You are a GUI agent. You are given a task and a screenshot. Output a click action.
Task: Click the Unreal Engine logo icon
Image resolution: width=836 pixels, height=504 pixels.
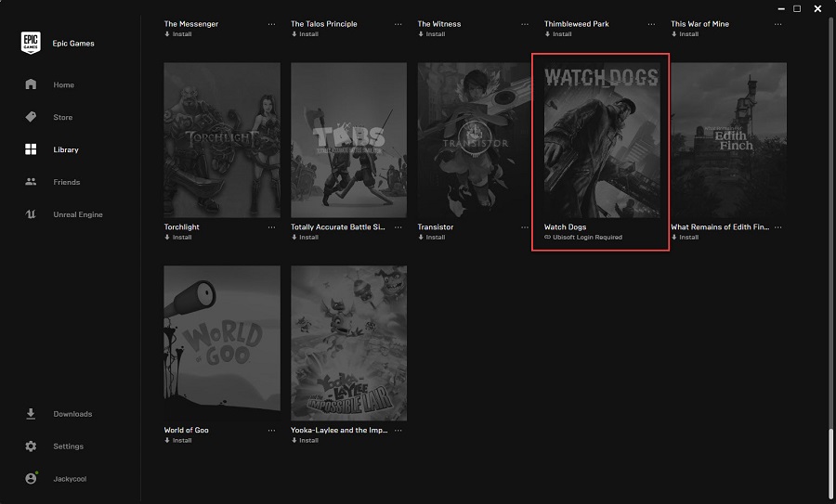click(31, 214)
